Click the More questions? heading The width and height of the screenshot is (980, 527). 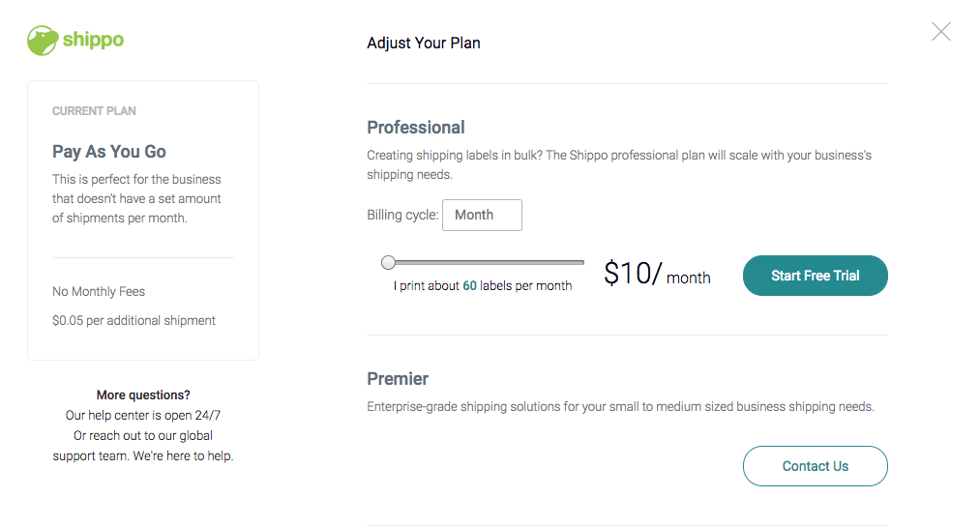pos(143,395)
